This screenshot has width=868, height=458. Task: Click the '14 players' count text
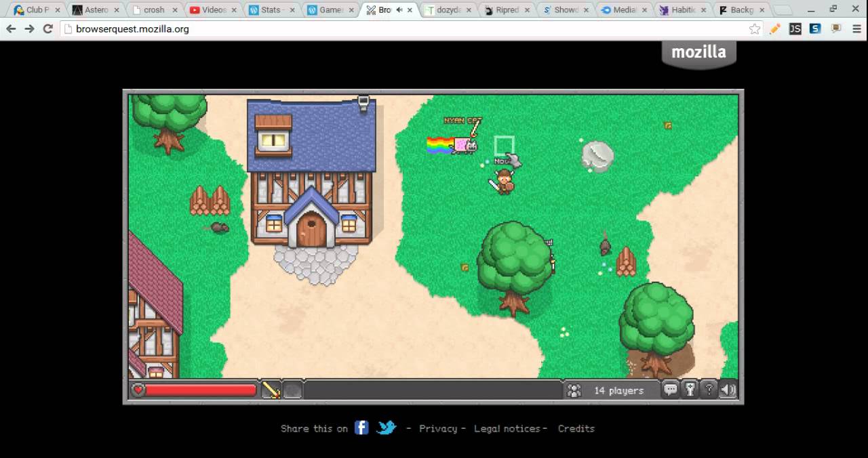[x=618, y=390]
